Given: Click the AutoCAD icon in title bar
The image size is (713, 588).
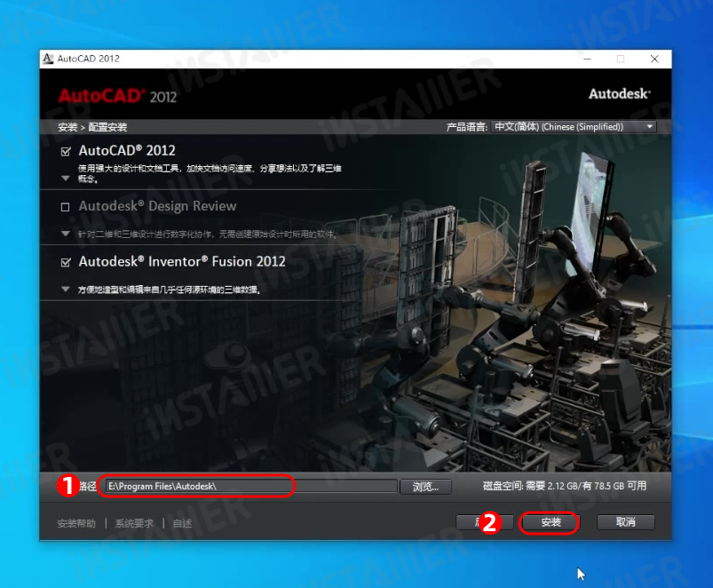Looking at the screenshot, I should 48,59.
